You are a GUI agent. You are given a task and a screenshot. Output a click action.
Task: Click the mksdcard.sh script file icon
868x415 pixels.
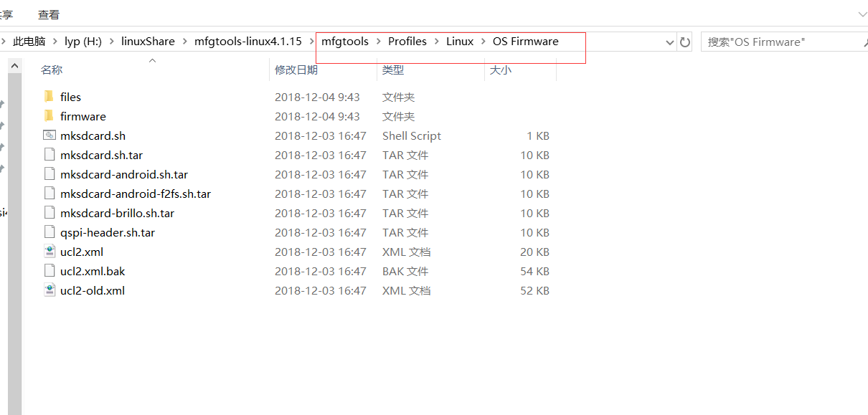coord(49,135)
